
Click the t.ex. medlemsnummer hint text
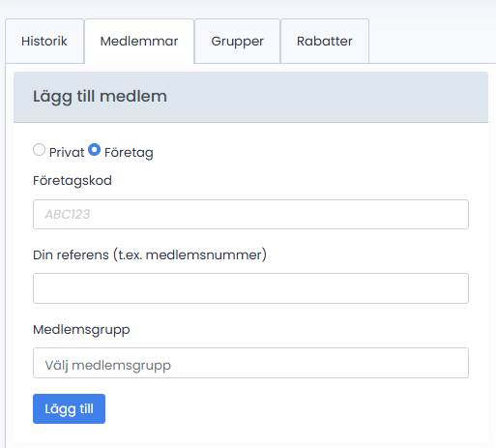(x=190, y=254)
